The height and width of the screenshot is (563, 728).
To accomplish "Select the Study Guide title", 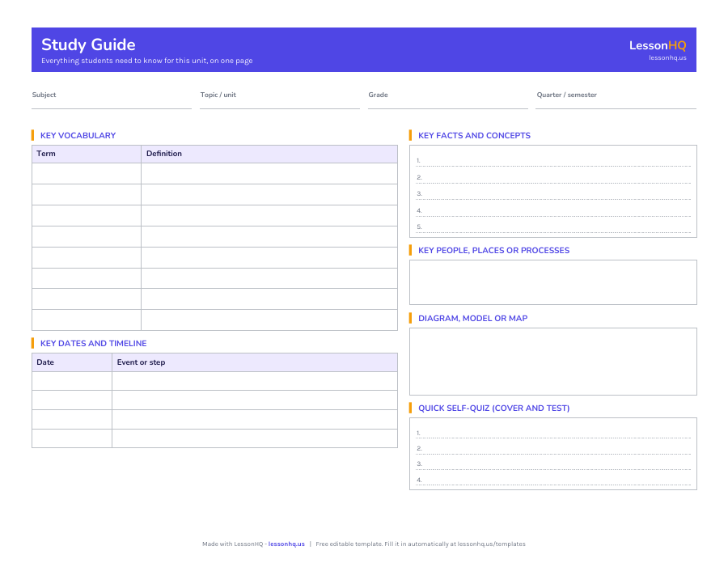I will click(88, 44).
